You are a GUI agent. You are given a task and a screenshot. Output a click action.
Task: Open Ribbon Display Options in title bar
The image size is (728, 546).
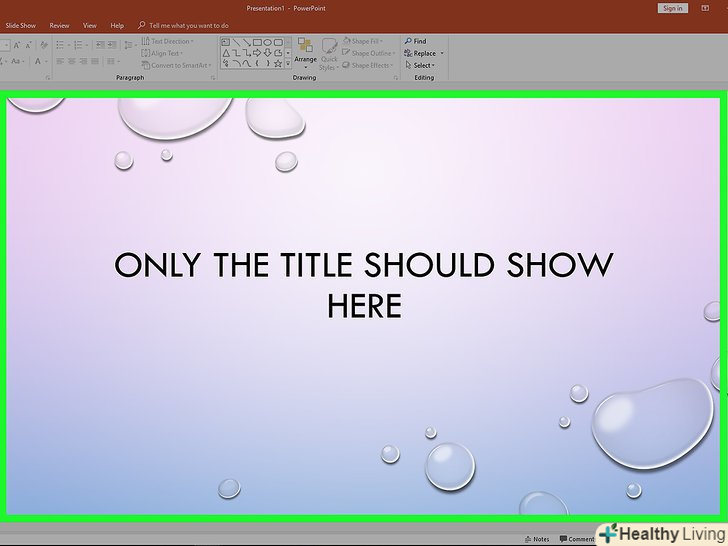(x=705, y=8)
